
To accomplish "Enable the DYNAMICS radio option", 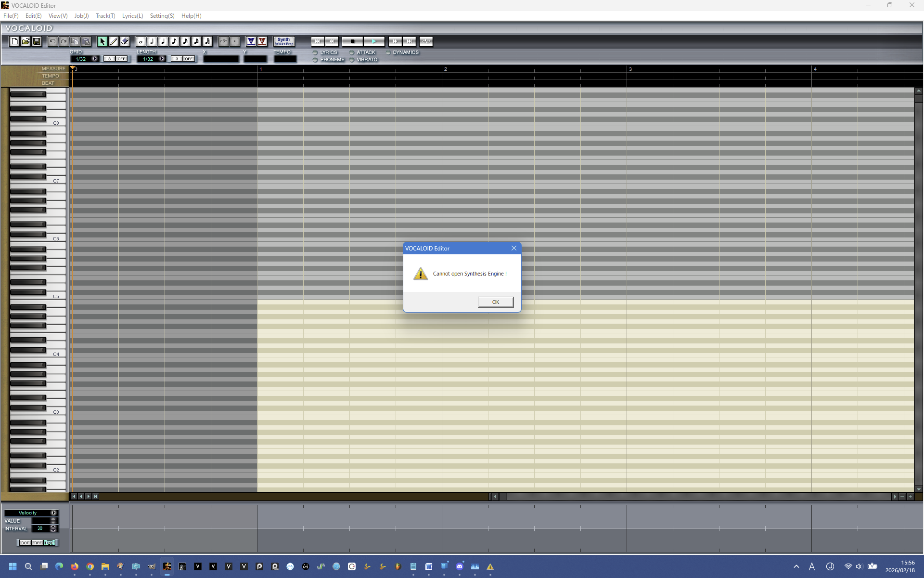I will point(388,53).
